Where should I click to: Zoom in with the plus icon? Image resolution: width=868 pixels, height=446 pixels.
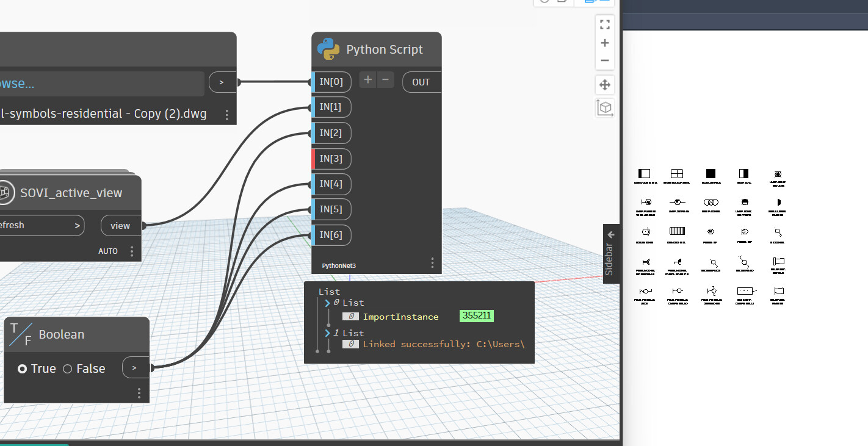[x=604, y=43]
